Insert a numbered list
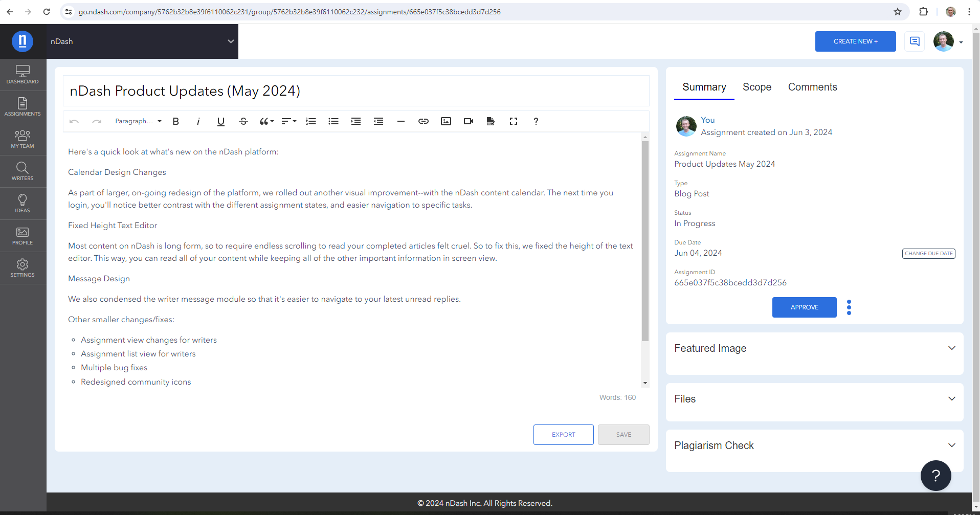Viewport: 980px width, 515px height. tap(311, 121)
